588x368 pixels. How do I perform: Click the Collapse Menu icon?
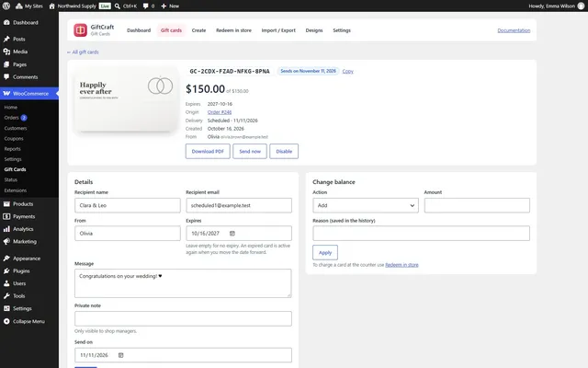6,321
